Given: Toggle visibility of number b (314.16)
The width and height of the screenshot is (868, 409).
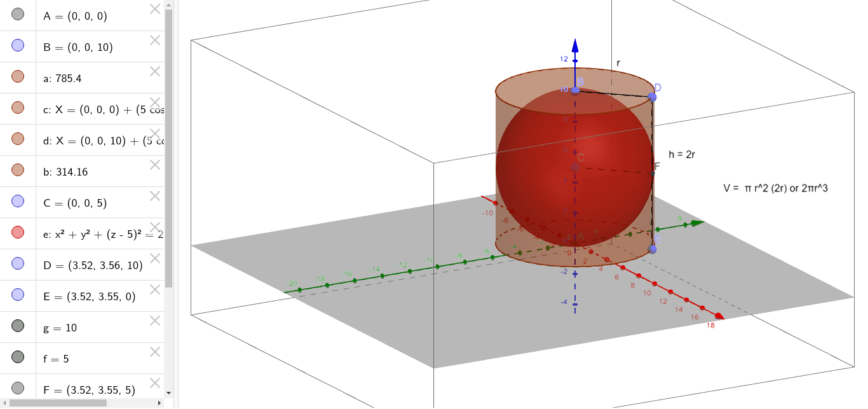Looking at the screenshot, I should tap(17, 170).
